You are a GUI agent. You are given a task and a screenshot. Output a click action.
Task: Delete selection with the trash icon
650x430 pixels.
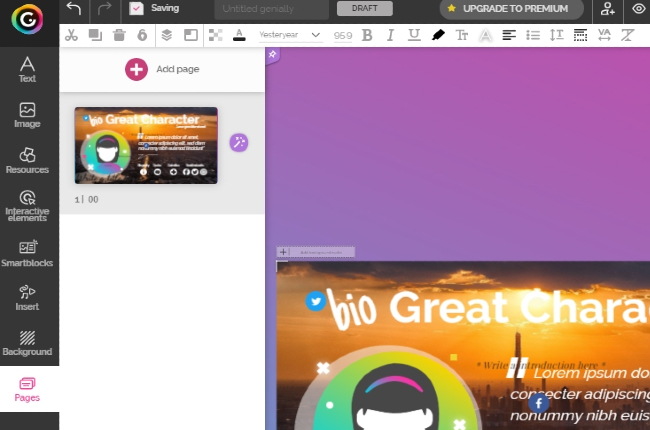tap(119, 35)
